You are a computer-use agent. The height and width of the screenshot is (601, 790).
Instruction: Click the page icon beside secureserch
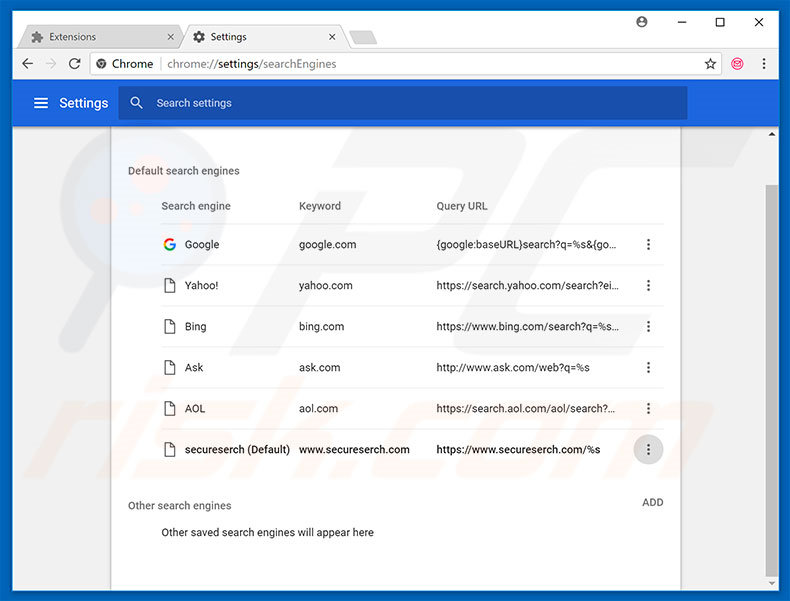coord(170,449)
